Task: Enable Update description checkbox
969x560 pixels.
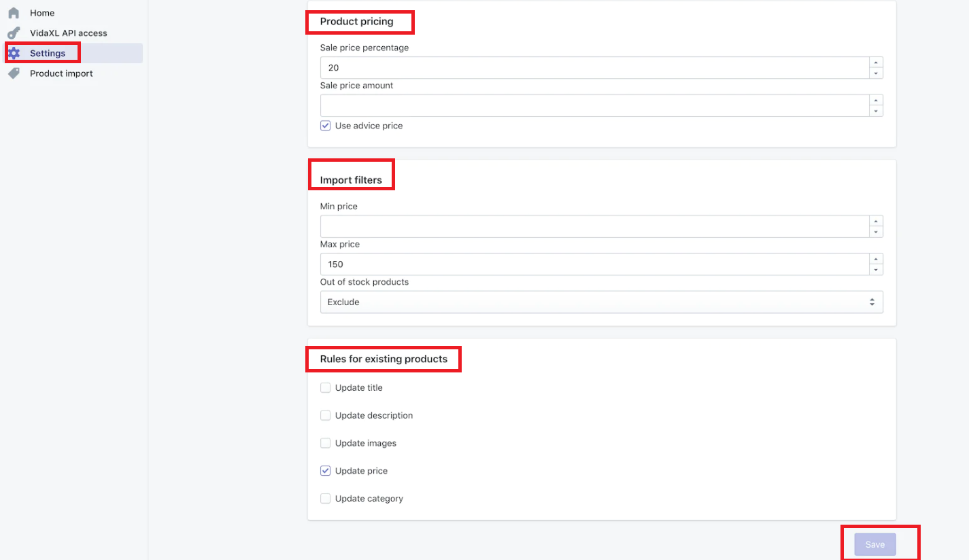Action: tap(326, 415)
